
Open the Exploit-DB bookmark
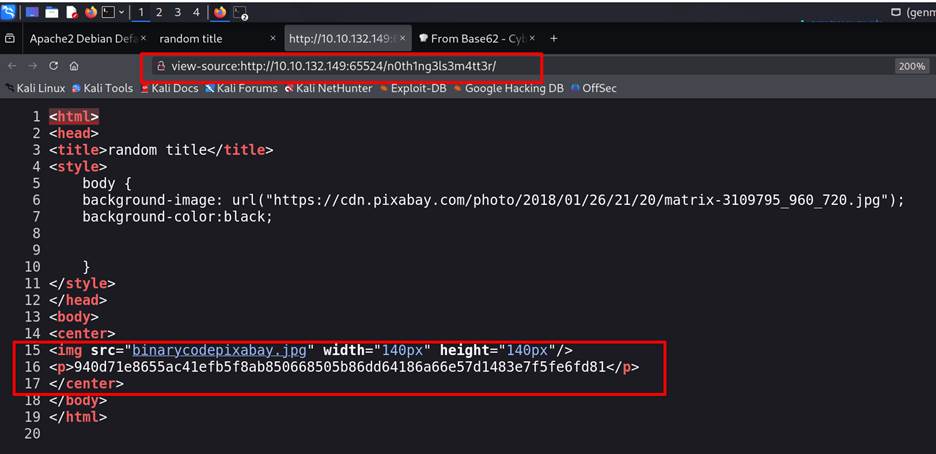pyautogui.click(x=418, y=88)
